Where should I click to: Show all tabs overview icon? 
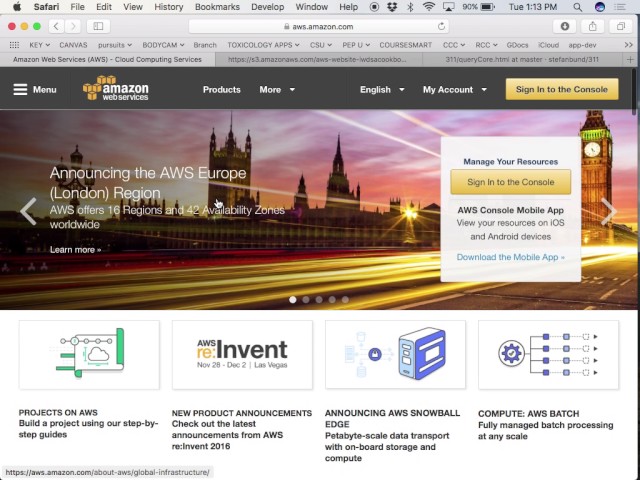(620, 27)
